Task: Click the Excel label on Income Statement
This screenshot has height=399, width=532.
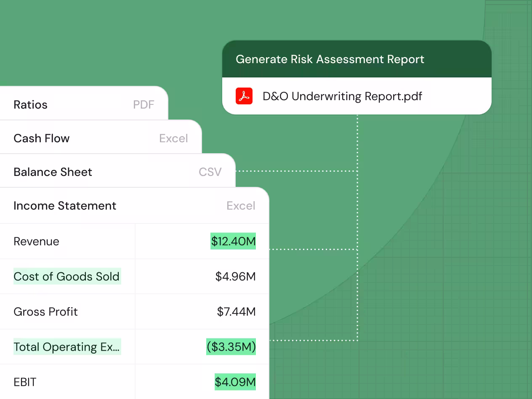Action: [x=241, y=206]
